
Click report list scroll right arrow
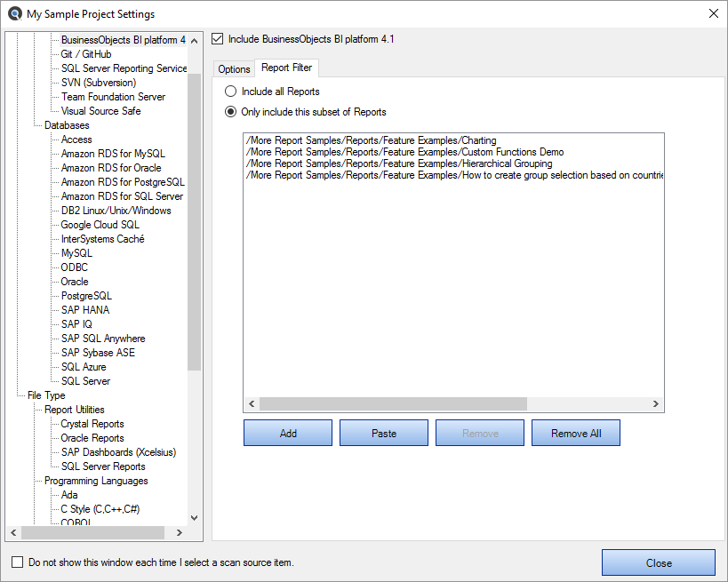coord(656,403)
